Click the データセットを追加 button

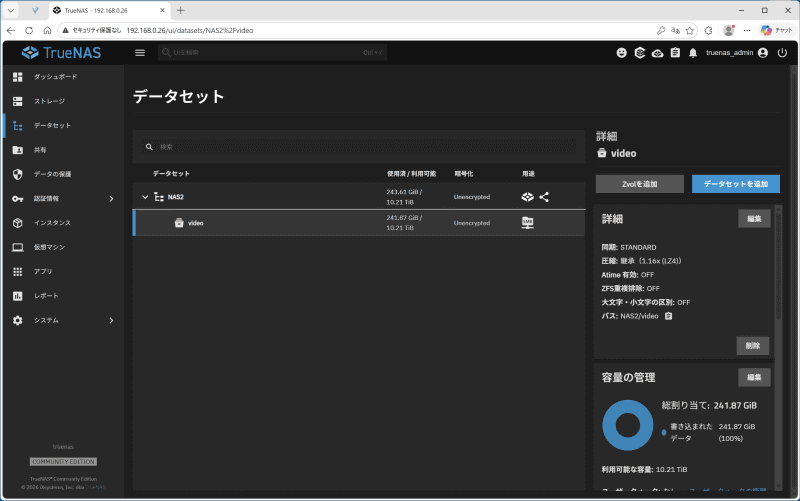click(736, 184)
